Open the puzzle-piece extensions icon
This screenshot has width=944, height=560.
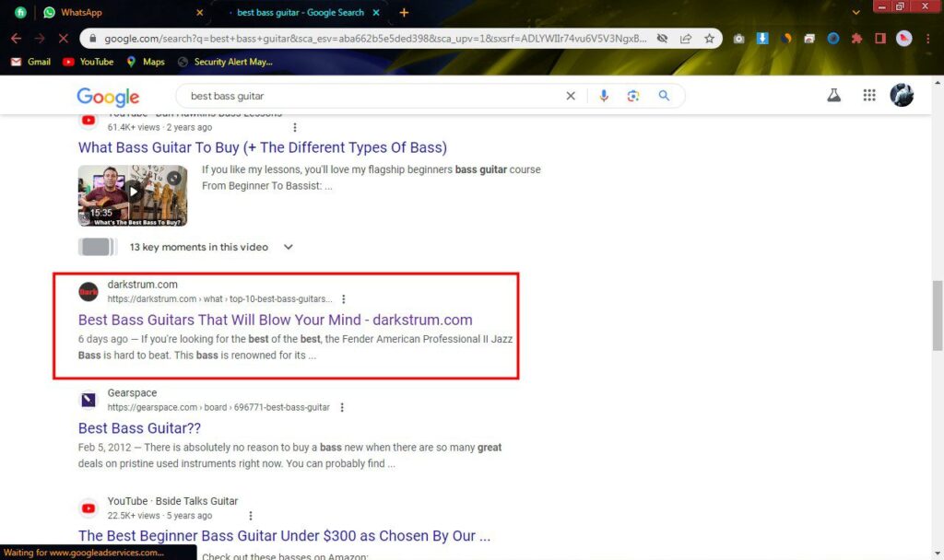pos(856,39)
